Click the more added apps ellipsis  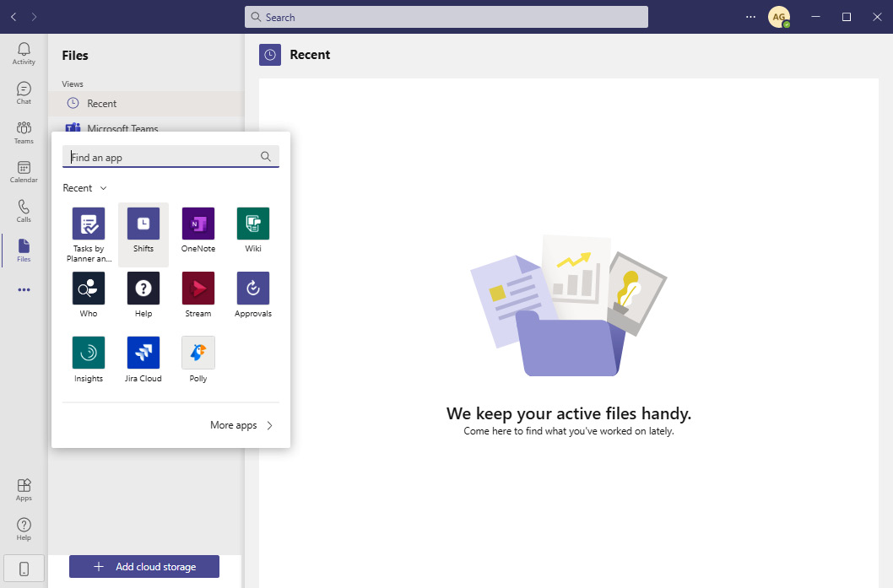pyautogui.click(x=24, y=289)
